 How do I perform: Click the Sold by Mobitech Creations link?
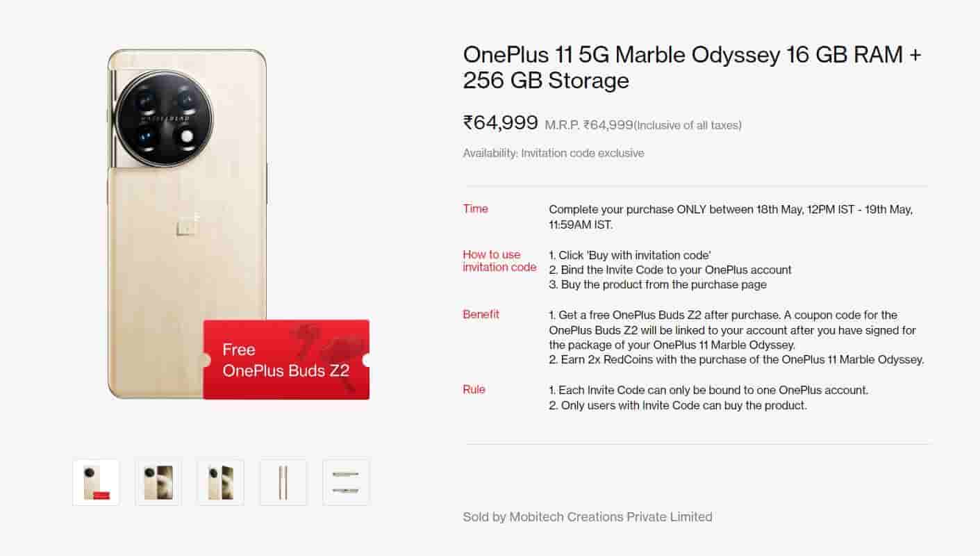[x=587, y=516]
